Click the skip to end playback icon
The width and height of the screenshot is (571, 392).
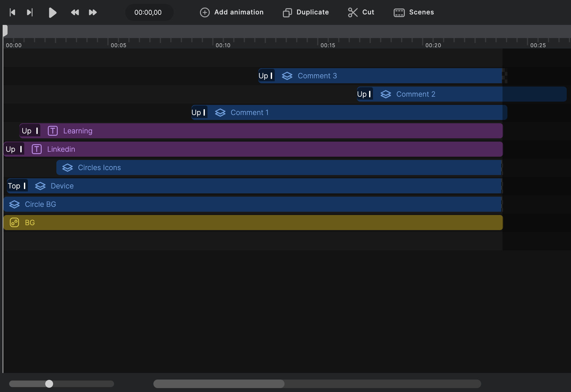point(30,12)
